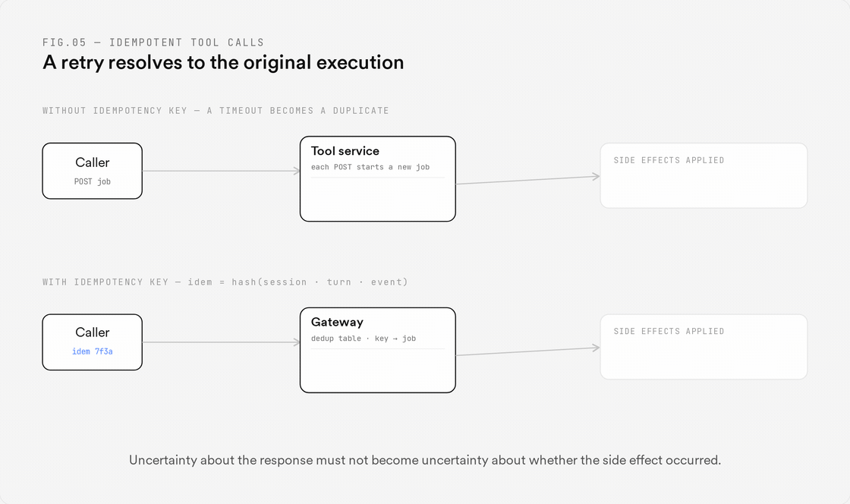Click the Uncertainty about the response caption
Viewport: 850px width, 504px height.
pyautogui.click(x=425, y=460)
